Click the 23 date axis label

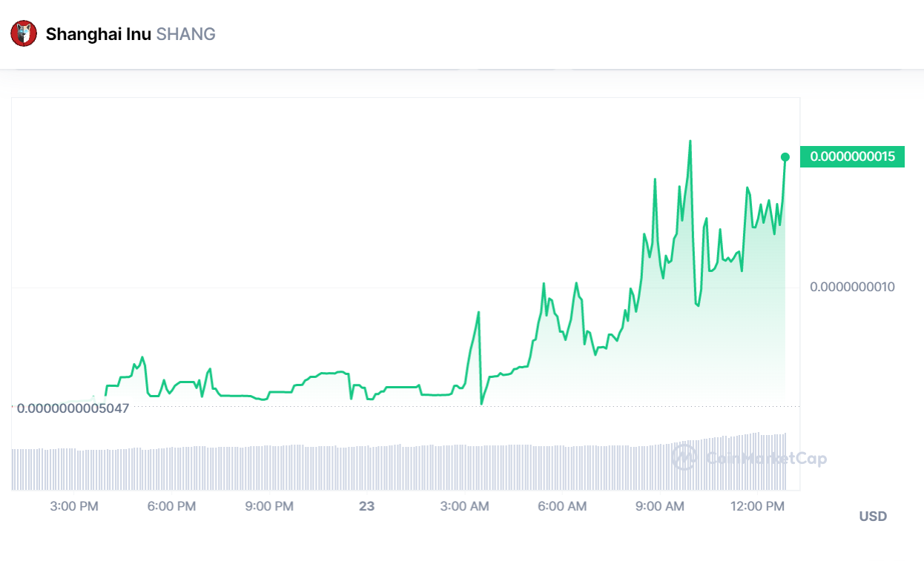click(366, 507)
